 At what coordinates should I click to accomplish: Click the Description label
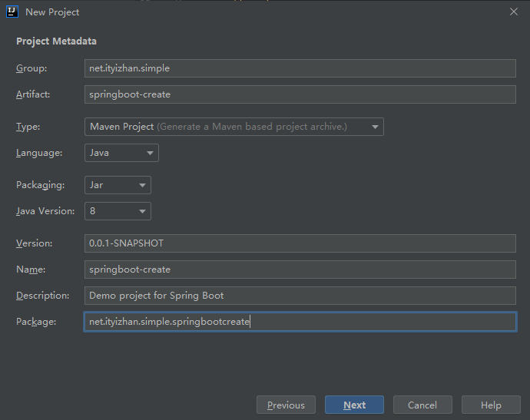42,296
